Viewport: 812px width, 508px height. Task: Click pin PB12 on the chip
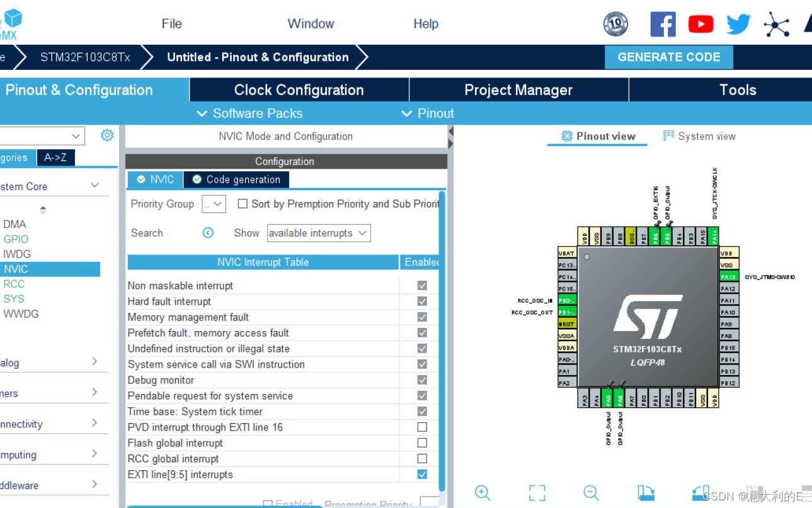[x=728, y=383]
